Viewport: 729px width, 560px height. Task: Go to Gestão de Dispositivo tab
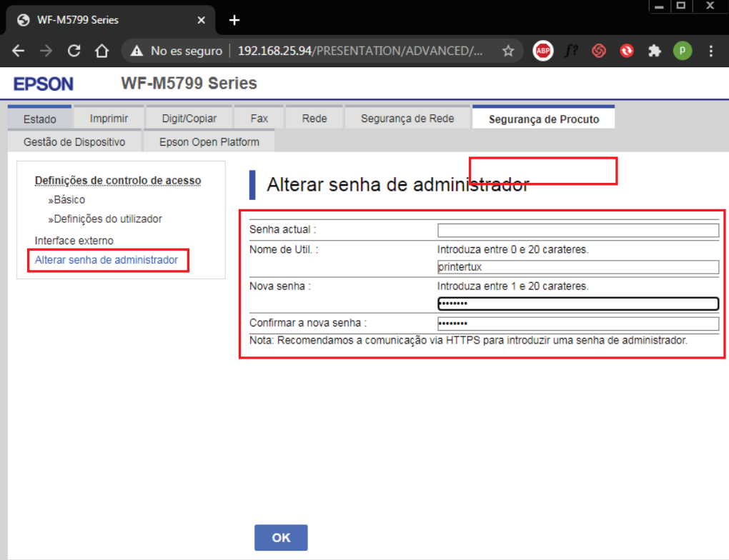(74, 141)
